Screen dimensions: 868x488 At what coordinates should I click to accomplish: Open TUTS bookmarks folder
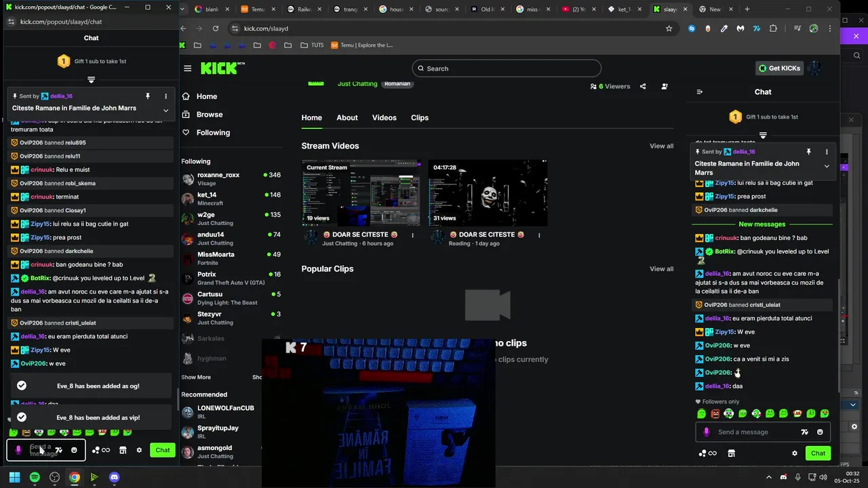(312, 45)
